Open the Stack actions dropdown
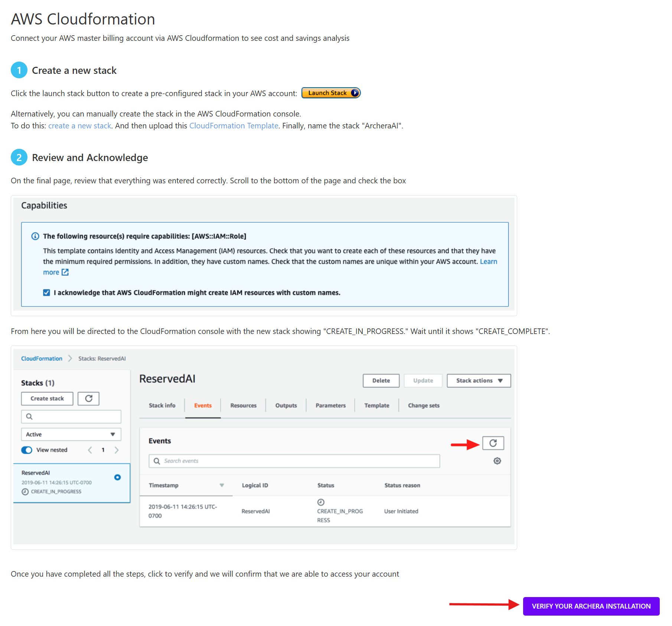Image resolution: width=672 pixels, height=626 pixels. point(479,381)
